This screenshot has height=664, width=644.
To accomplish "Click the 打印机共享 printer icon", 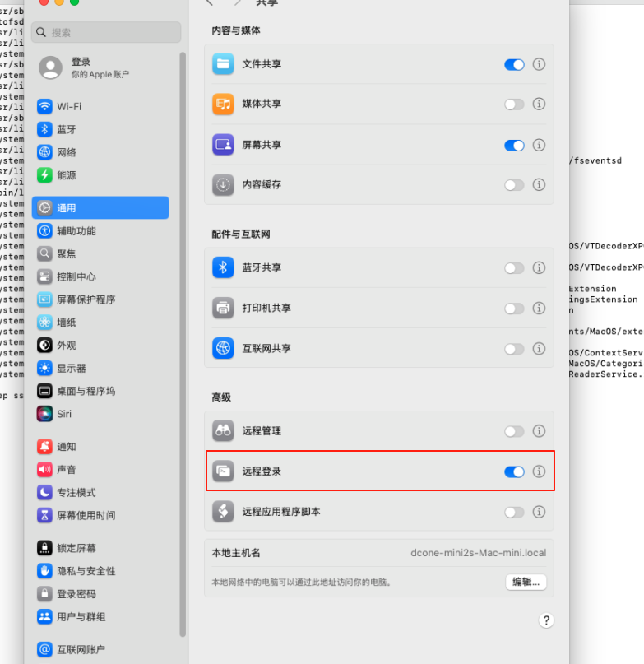I will [x=223, y=308].
